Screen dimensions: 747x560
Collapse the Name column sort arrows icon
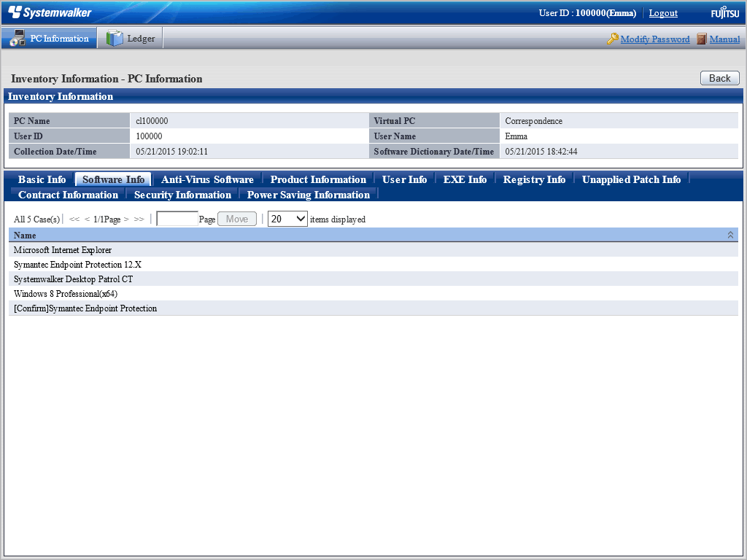tap(730, 236)
